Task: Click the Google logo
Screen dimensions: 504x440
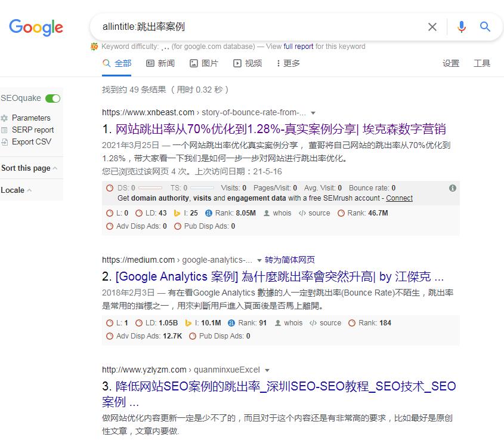Action: point(36,27)
